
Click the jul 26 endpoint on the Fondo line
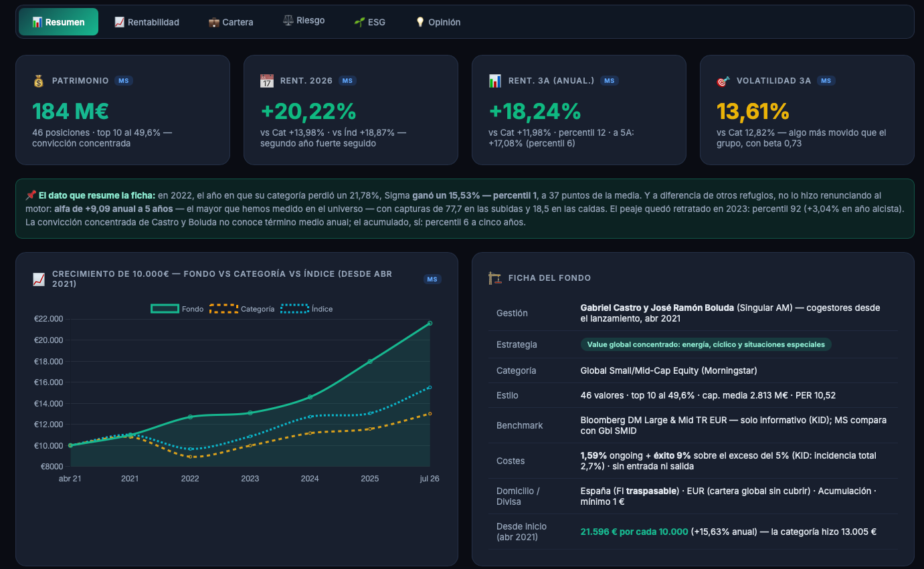(x=430, y=323)
